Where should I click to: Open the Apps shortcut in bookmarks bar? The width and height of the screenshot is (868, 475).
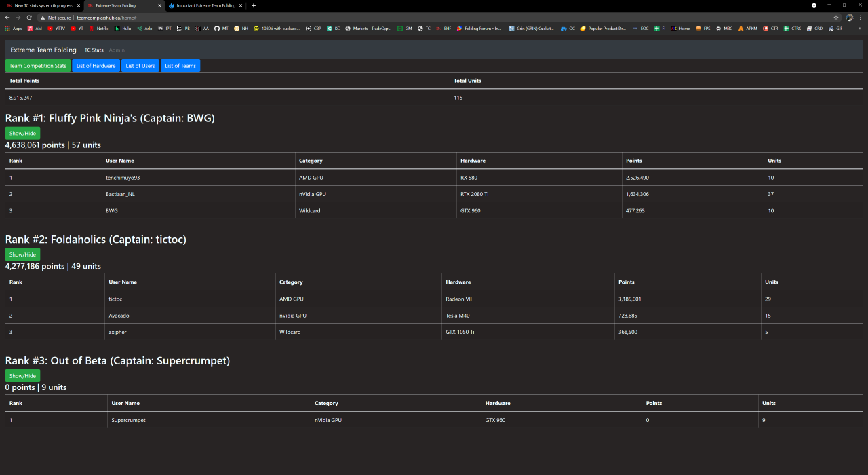14,28
